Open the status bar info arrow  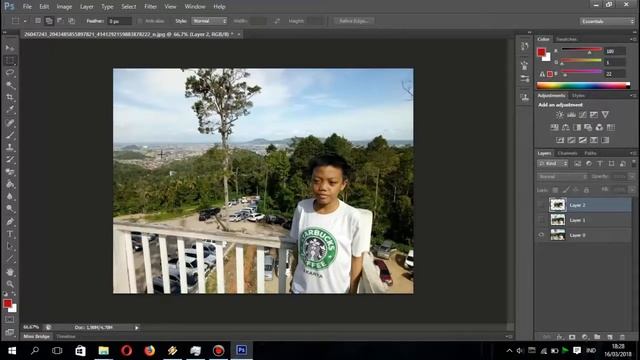click(137, 328)
